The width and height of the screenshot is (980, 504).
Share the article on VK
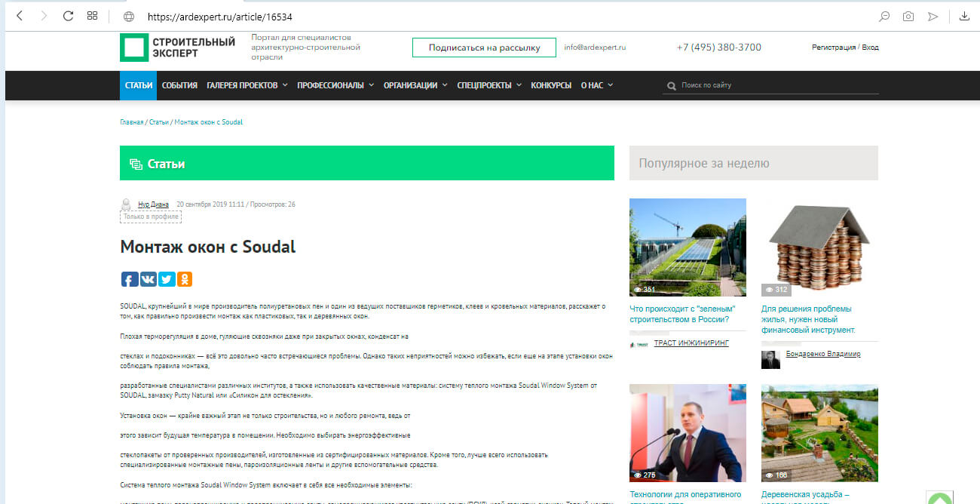pyautogui.click(x=148, y=279)
